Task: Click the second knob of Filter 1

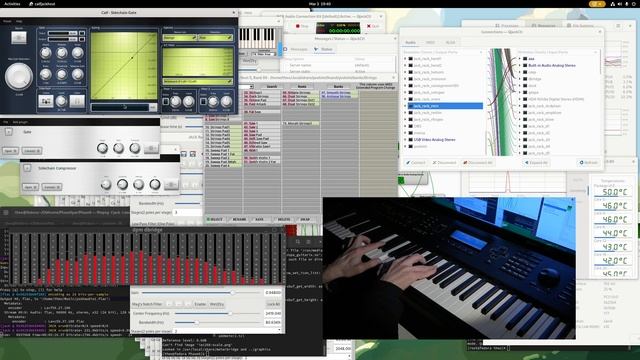Action: [189, 101]
